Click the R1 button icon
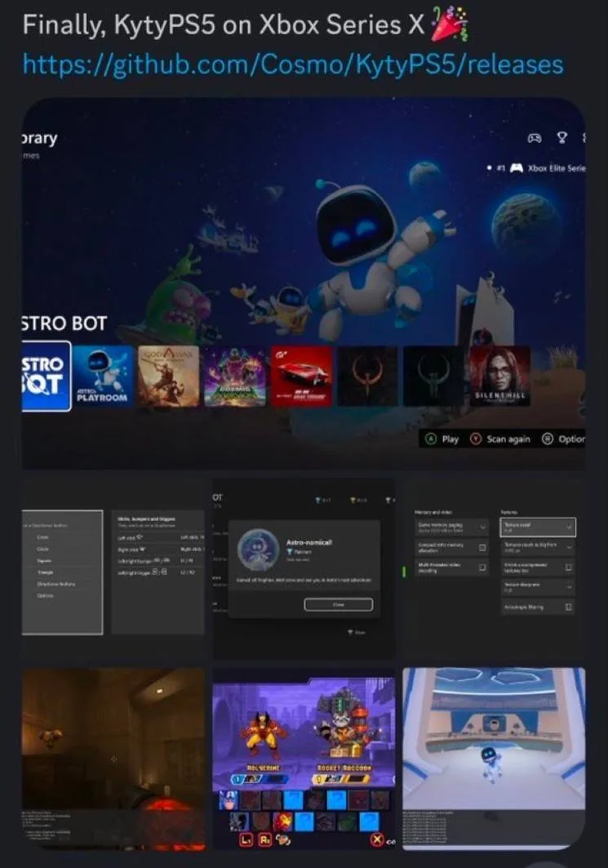The width and height of the screenshot is (608, 868). (265, 839)
